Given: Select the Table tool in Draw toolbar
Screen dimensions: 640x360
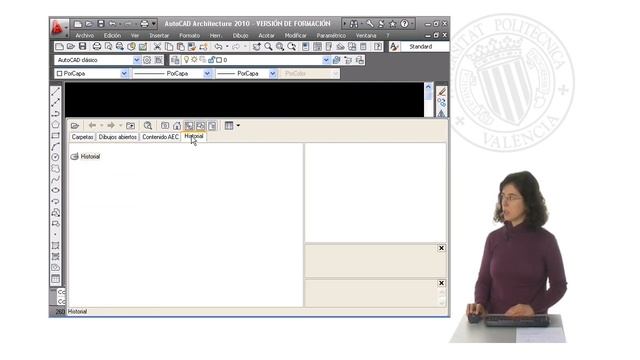Looking at the screenshot, I should (56, 279).
